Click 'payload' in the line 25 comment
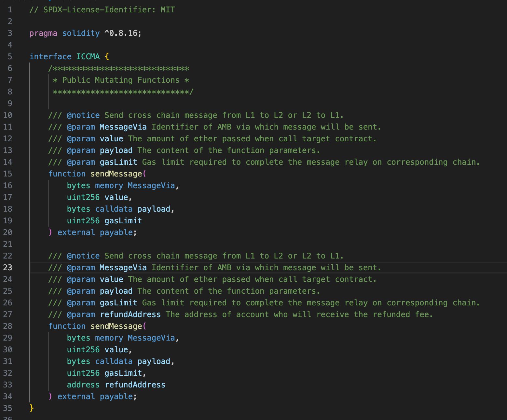This screenshot has height=420, width=507. pos(116,291)
